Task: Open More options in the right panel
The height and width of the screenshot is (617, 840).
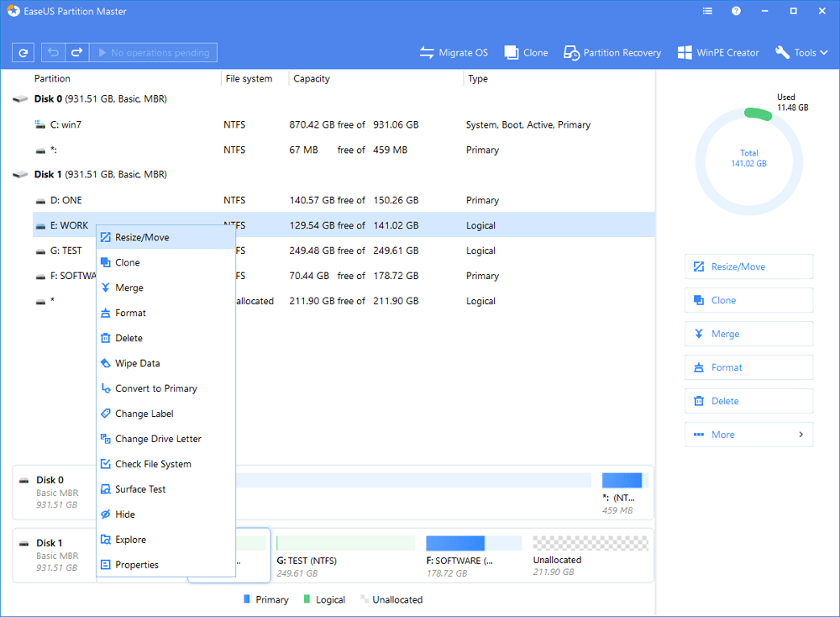Action: (748, 435)
